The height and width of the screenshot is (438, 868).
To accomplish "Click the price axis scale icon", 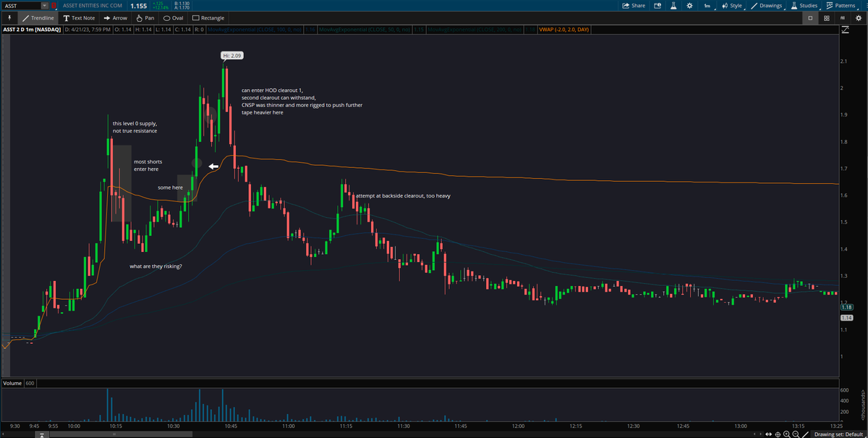I will 846,30.
